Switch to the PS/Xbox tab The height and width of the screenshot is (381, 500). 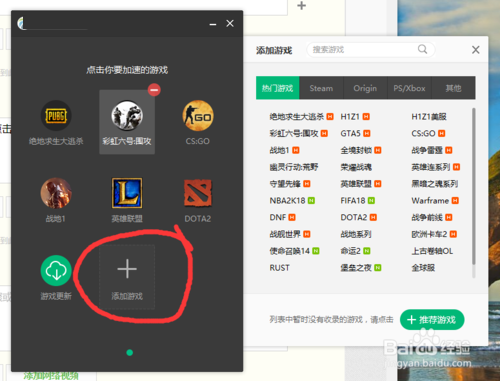[x=409, y=88]
